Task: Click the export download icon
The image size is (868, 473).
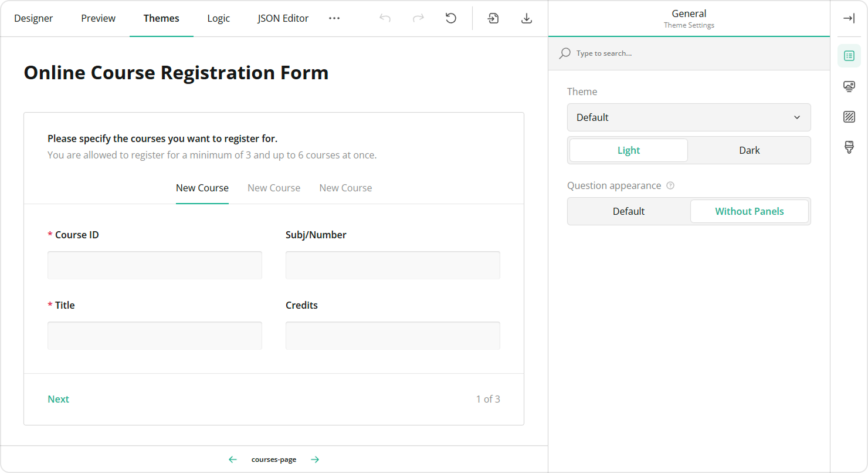Action: 527,18
